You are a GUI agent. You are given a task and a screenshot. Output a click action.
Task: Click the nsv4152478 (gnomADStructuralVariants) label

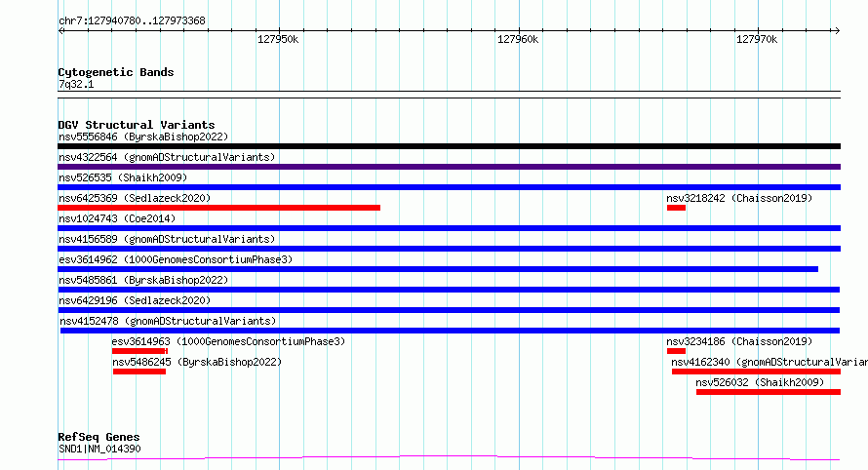click(x=168, y=321)
